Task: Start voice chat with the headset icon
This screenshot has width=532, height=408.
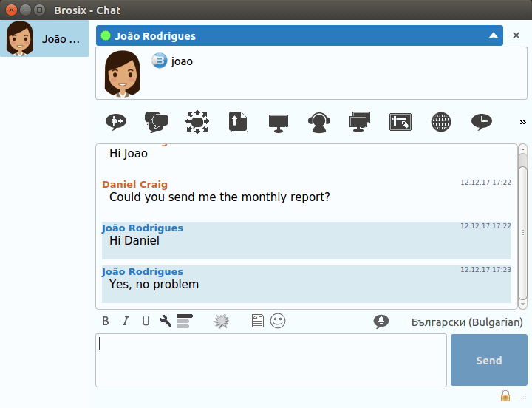Action: 319,123
